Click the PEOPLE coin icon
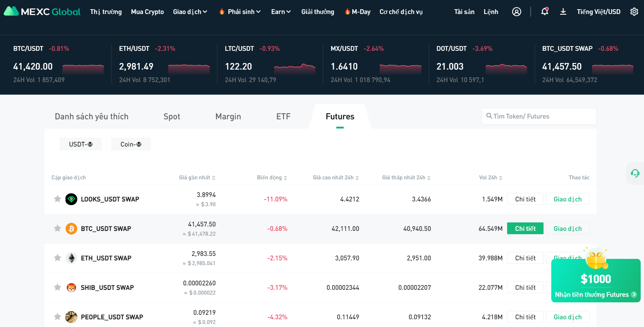This screenshot has width=644, height=327. [x=71, y=317]
